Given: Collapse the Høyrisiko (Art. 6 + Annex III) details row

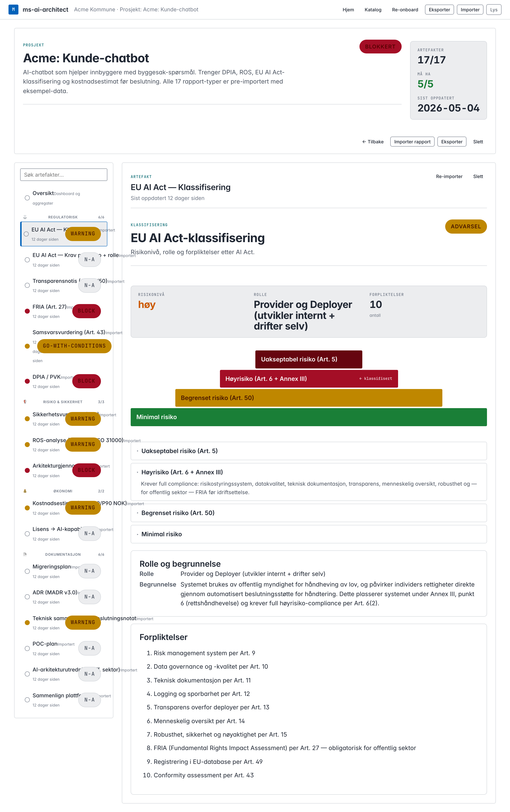Looking at the screenshot, I should (x=309, y=472).
